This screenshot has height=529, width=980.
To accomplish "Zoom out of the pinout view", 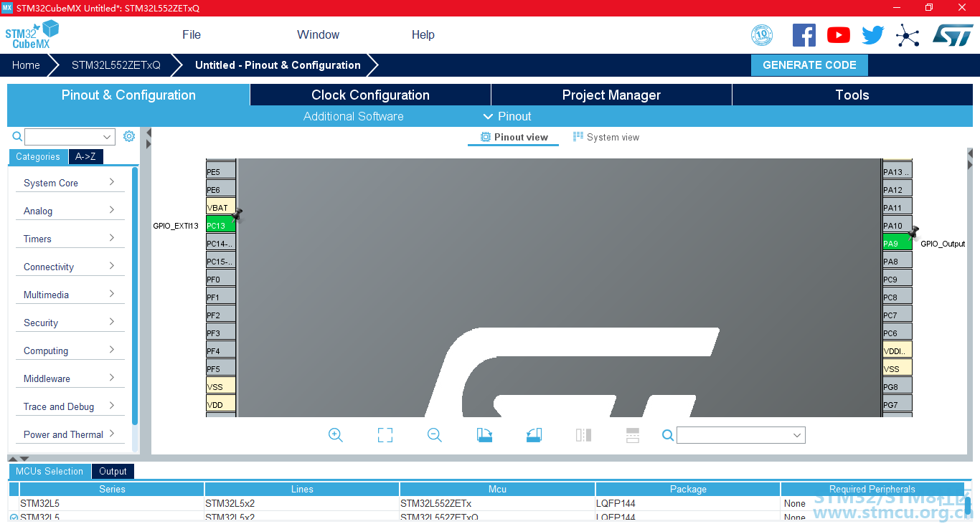I will click(x=434, y=435).
